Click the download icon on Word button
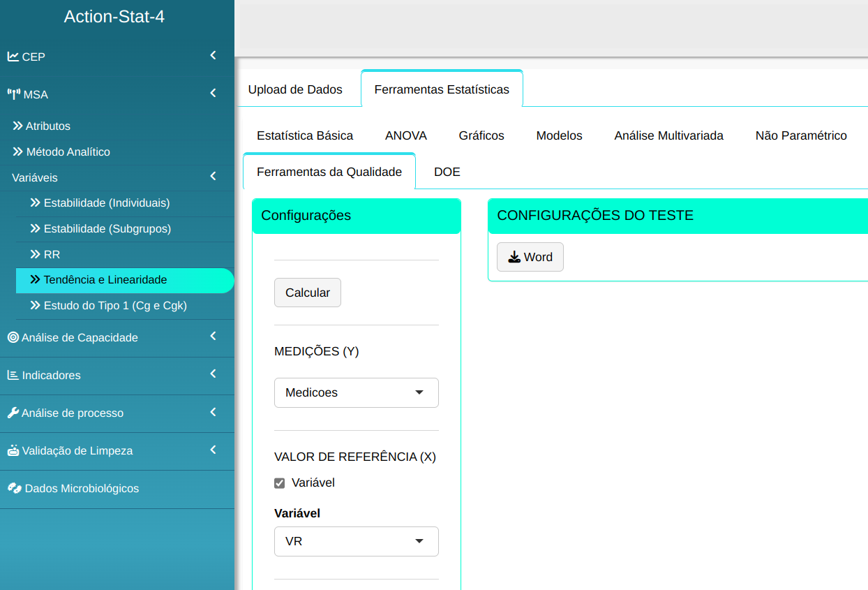 coord(514,257)
